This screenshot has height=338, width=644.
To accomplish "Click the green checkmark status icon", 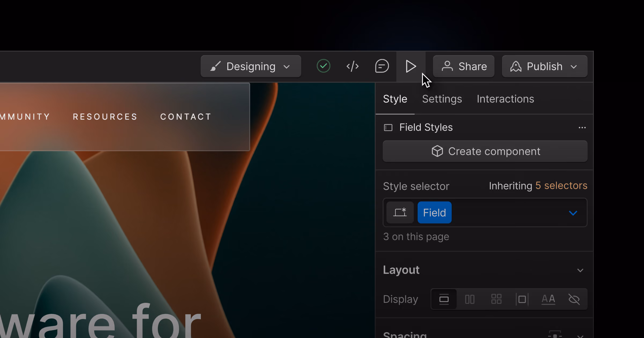I will tap(323, 66).
